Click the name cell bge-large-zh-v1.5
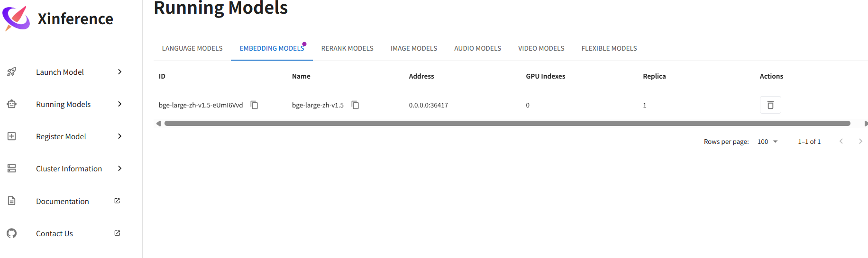 318,105
